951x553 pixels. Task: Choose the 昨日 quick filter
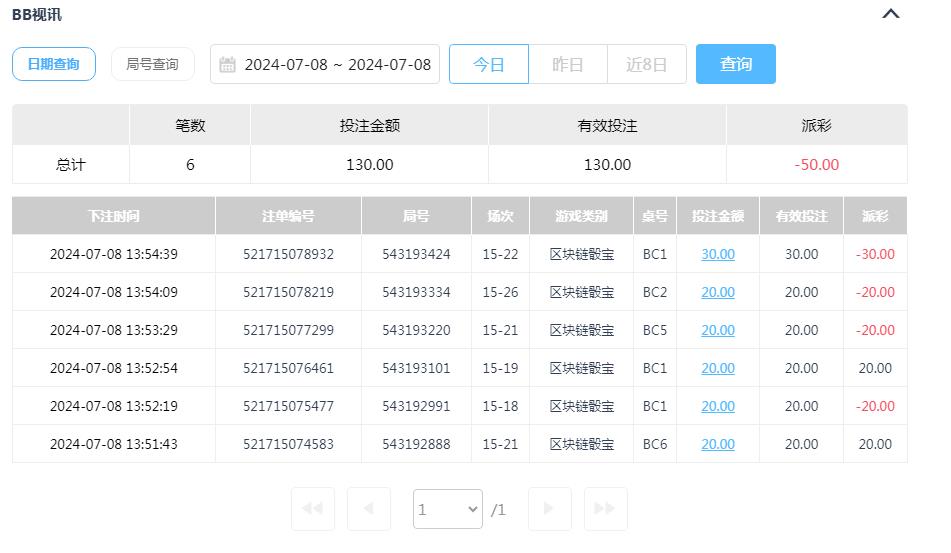tap(568, 64)
